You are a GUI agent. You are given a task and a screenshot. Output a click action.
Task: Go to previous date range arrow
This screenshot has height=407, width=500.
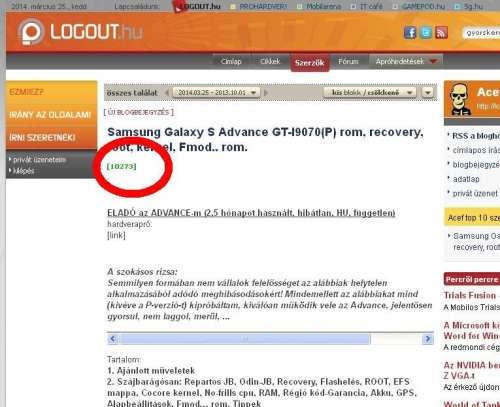(x=167, y=93)
